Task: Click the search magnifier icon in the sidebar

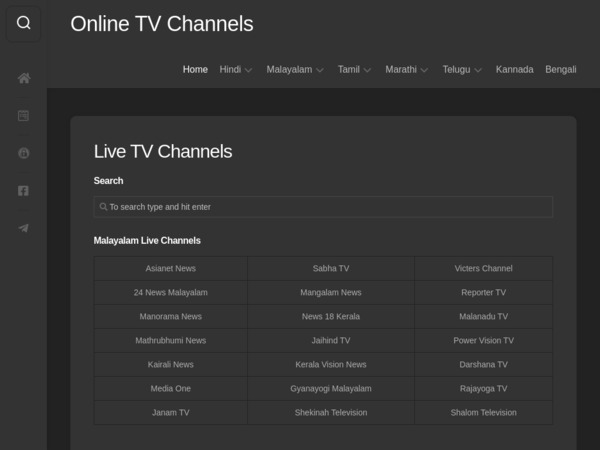Action: click(x=23, y=23)
